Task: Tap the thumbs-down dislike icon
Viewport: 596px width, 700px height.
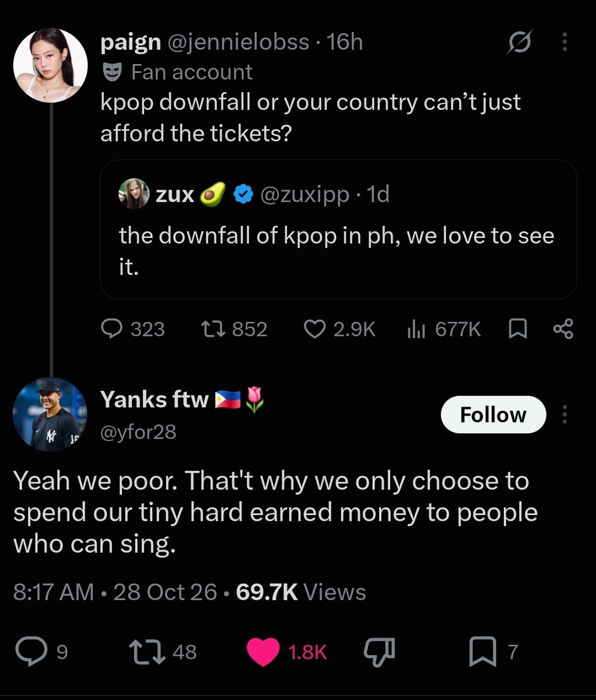Action: [x=380, y=651]
